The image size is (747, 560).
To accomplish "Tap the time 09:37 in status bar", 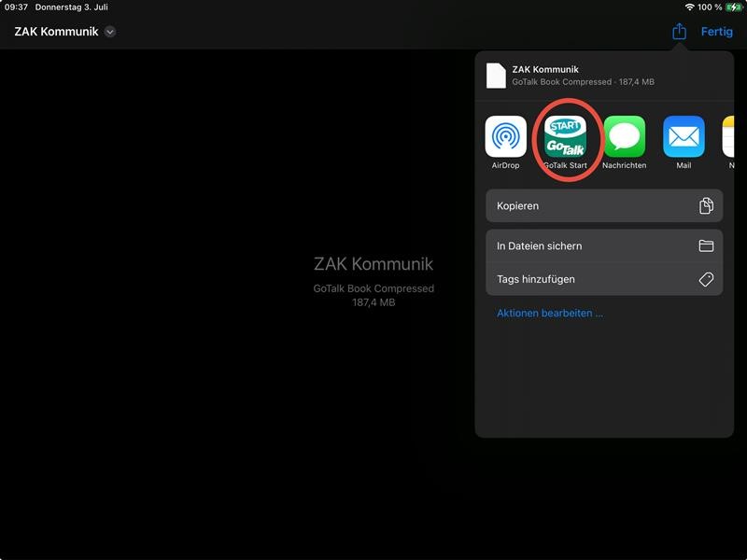I will click(x=16, y=7).
